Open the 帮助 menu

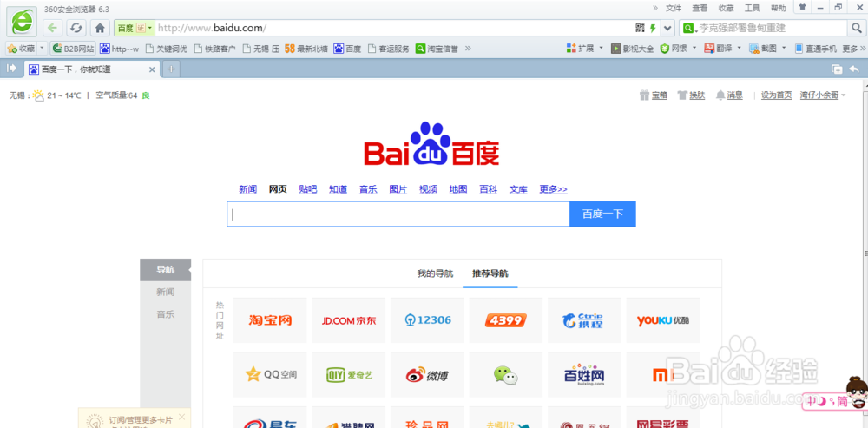click(778, 8)
